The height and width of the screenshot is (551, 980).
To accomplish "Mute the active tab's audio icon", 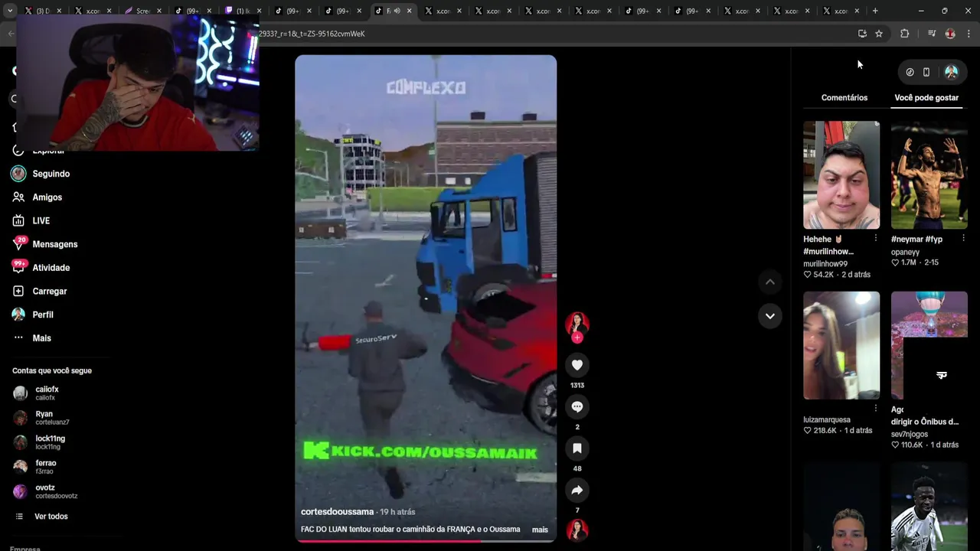I will (x=397, y=11).
